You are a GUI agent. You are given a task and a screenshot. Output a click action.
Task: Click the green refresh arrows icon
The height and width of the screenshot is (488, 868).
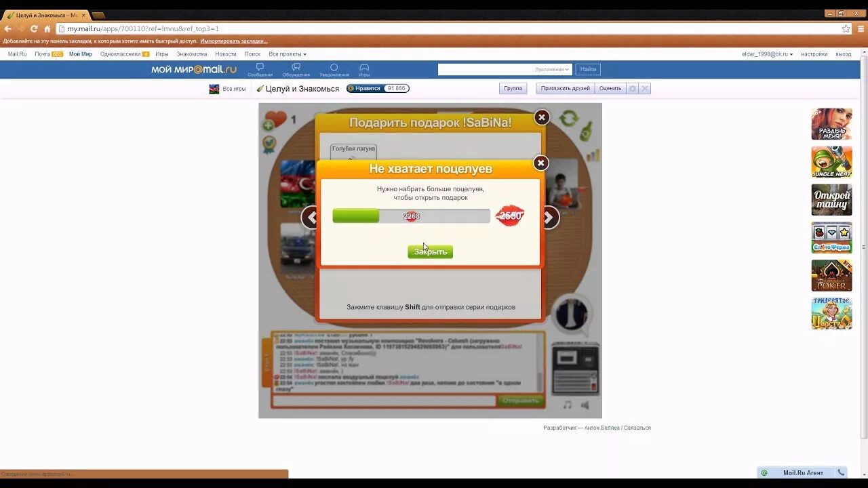(x=568, y=119)
